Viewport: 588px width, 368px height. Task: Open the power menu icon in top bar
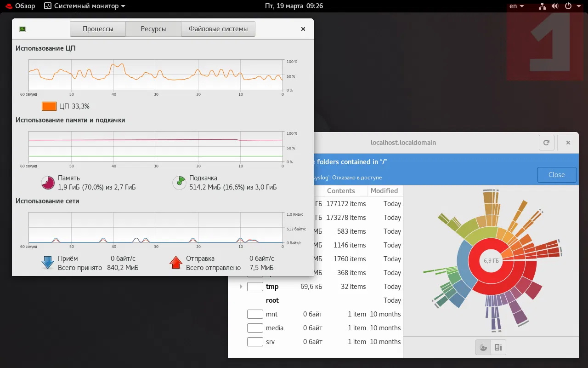(568, 6)
